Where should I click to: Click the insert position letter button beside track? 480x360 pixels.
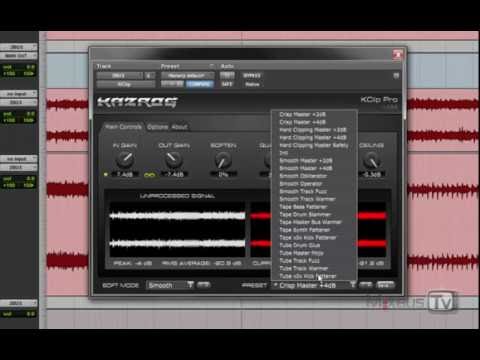tap(149, 76)
